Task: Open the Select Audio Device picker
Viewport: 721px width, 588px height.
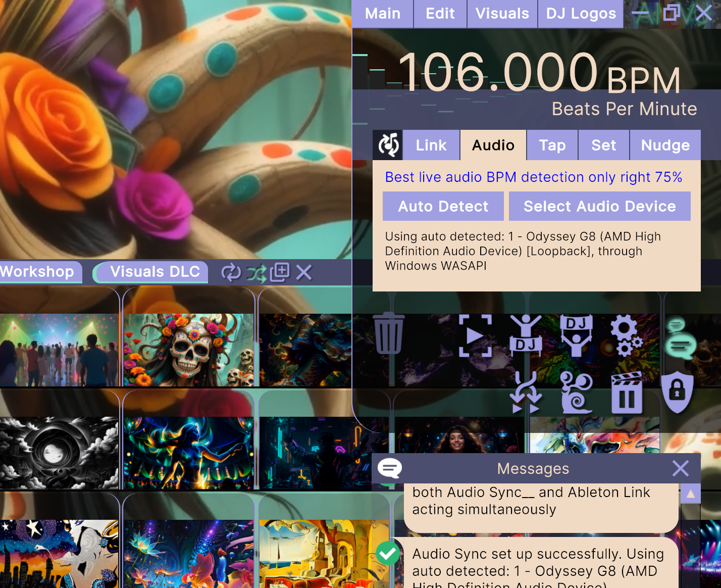Action: pyautogui.click(x=600, y=206)
